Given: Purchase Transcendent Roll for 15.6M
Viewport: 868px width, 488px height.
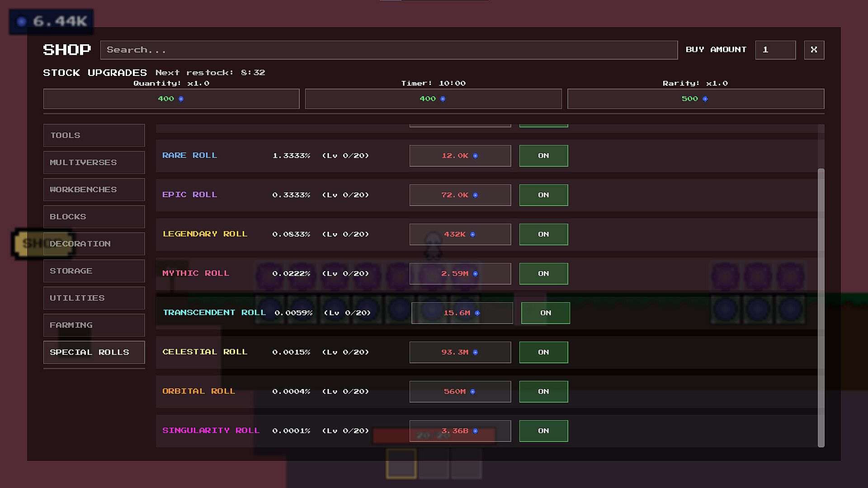Looking at the screenshot, I should click(462, 313).
